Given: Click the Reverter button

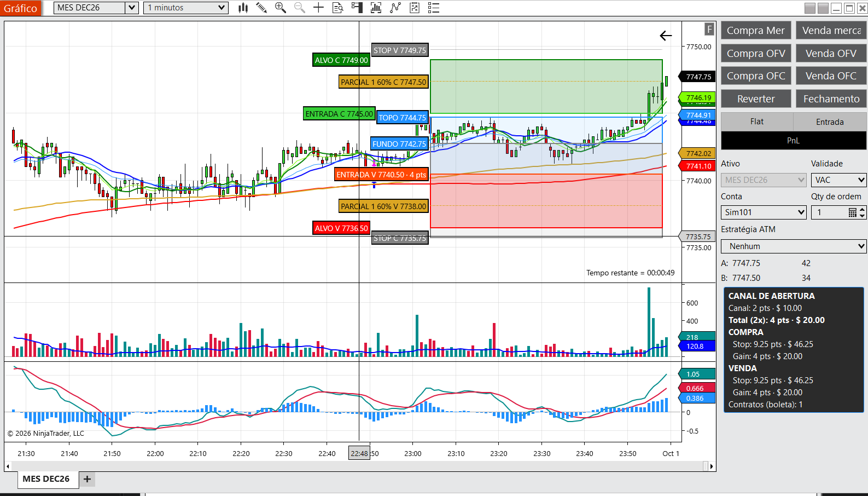Looking at the screenshot, I should point(756,99).
